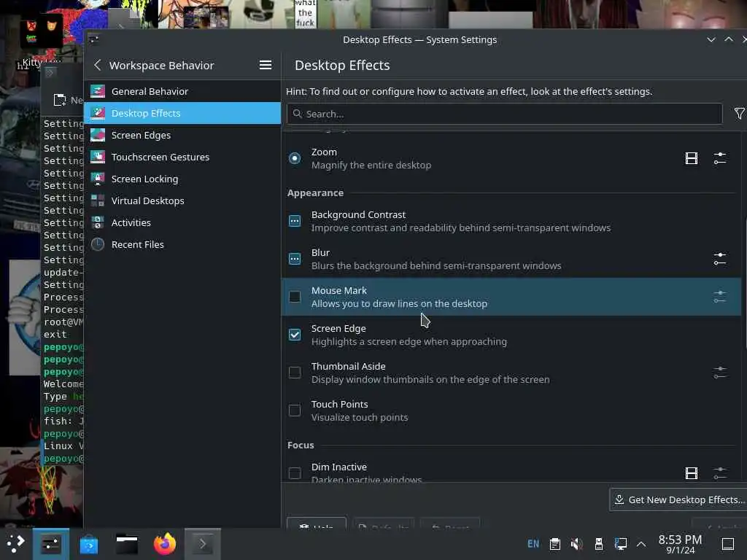This screenshot has width=747, height=560.
Task: Switch to the terminal taskbar entry
Action: pyautogui.click(x=203, y=544)
